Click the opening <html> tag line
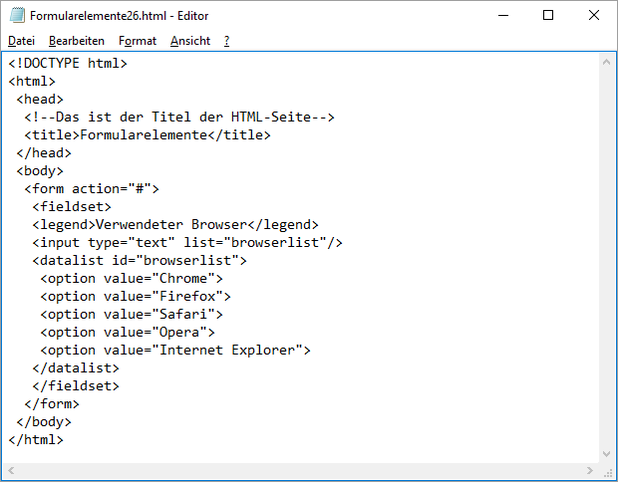 click(x=32, y=82)
